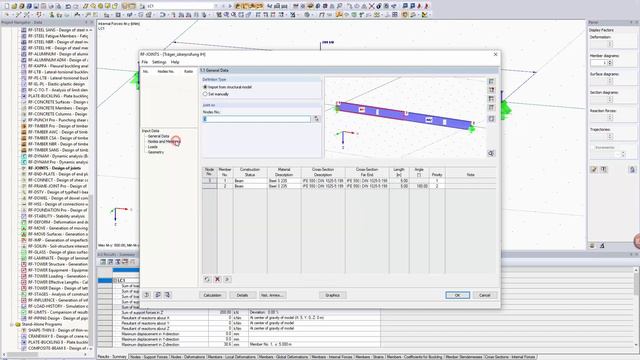Screen dimensions: 640x360
Task: Click the rightmost icon in Panel icon row
Action: pyautogui.click(x=632, y=169)
